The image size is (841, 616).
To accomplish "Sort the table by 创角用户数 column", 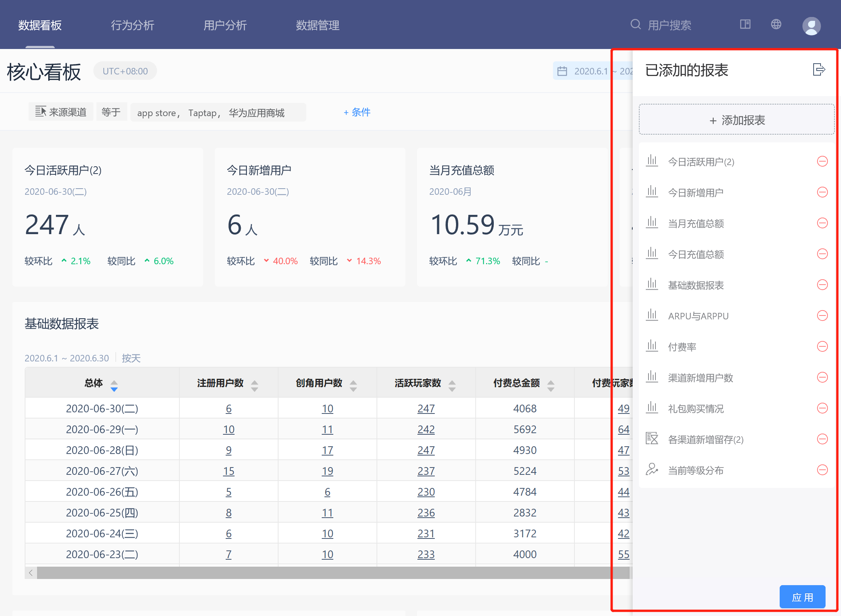I will [353, 385].
